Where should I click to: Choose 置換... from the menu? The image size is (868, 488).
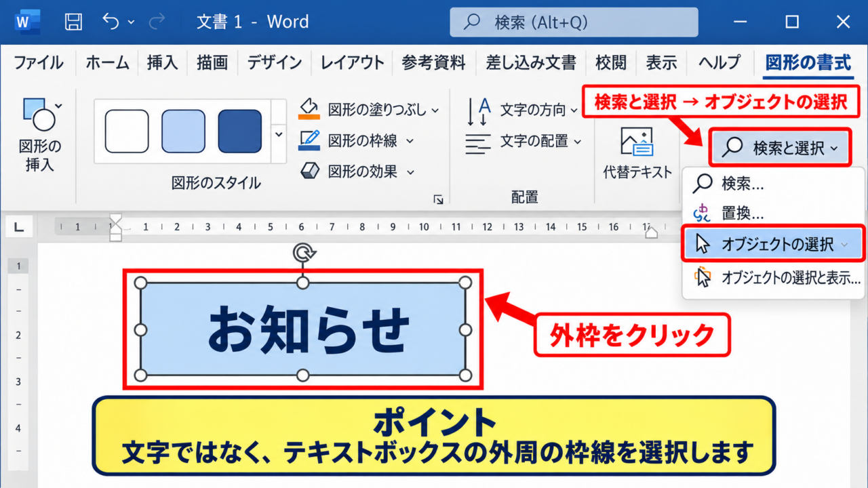coord(773,213)
